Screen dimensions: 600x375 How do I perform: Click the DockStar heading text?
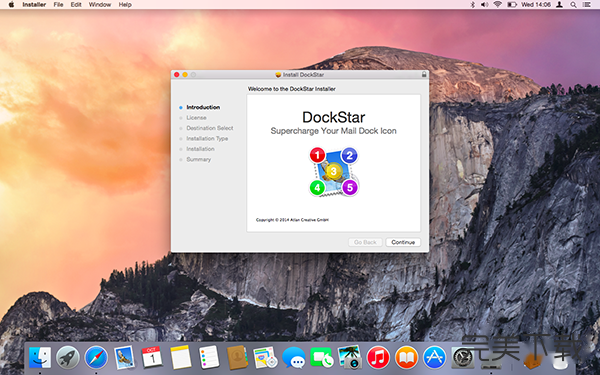tap(334, 117)
